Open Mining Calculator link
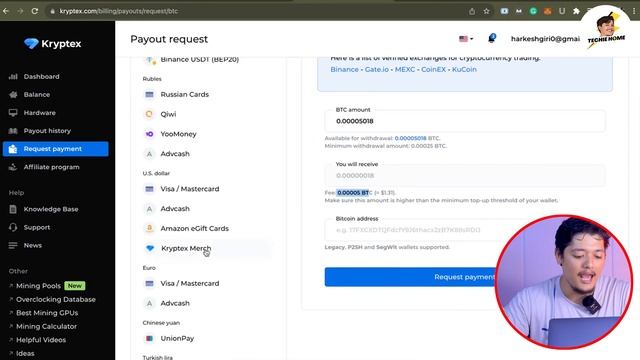Image resolution: width=640 pixels, height=360 pixels. [x=47, y=326]
